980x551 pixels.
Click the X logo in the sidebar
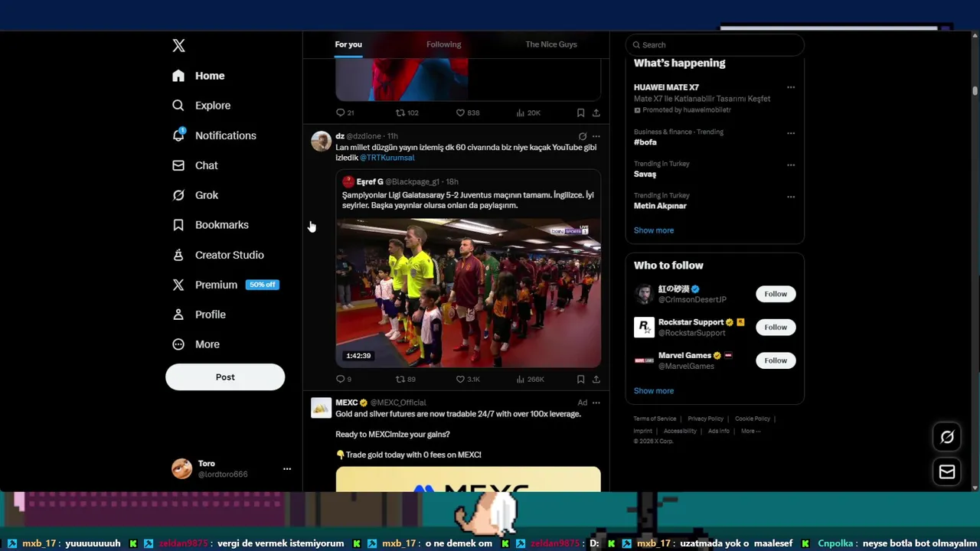pyautogui.click(x=178, y=46)
